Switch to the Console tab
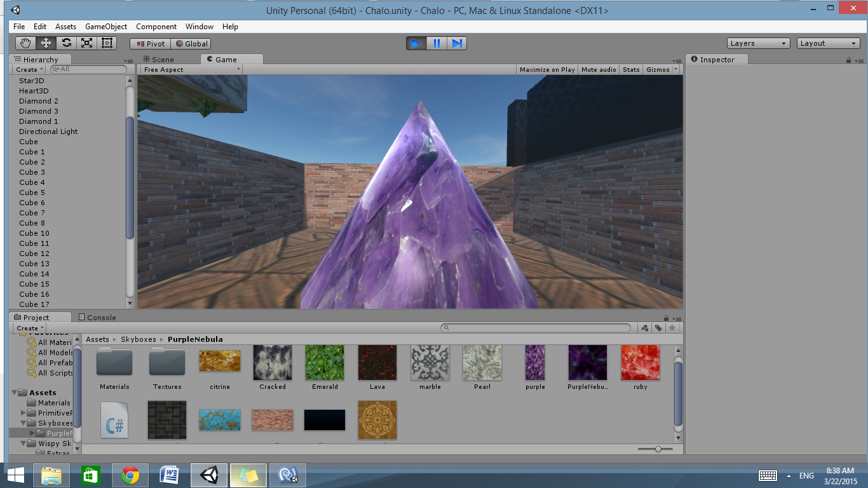868x488 pixels. coord(97,318)
